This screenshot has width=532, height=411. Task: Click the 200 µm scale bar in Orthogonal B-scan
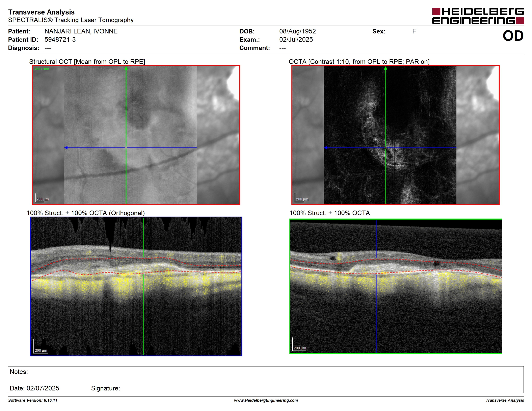click(x=41, y=347)
